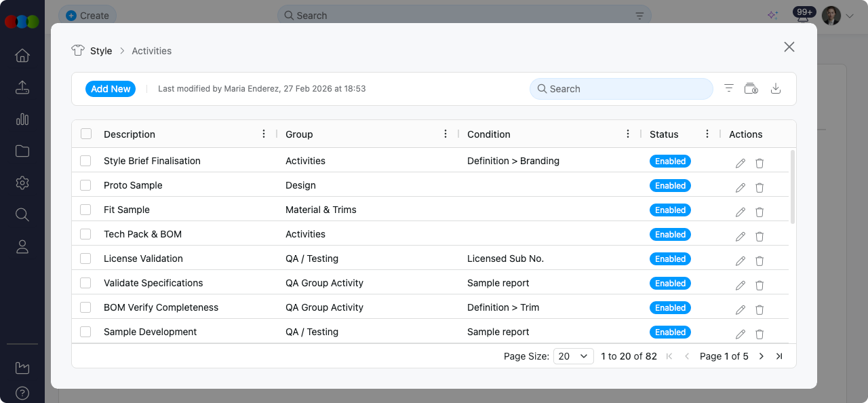This screenshot has width=868, height=403.
Task: Go to the next page arrow
Action: [x=762, y=356]
